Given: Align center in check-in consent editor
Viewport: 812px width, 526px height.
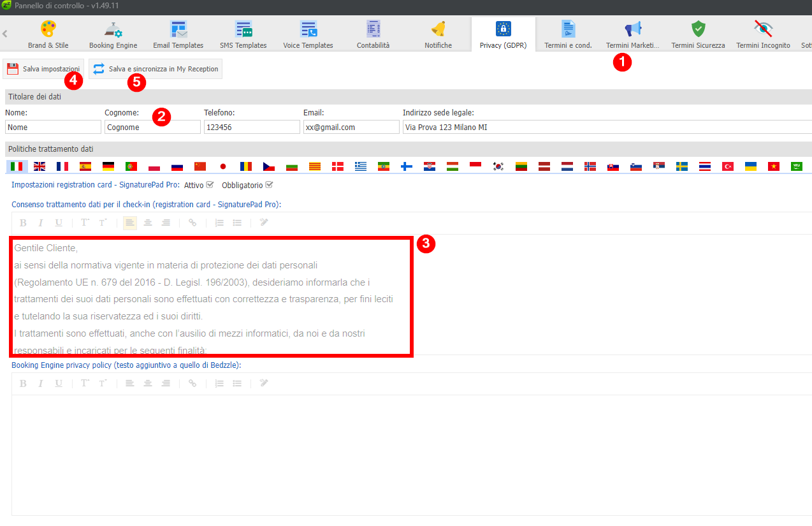Looking at the screenshot, I should (148, 223).
